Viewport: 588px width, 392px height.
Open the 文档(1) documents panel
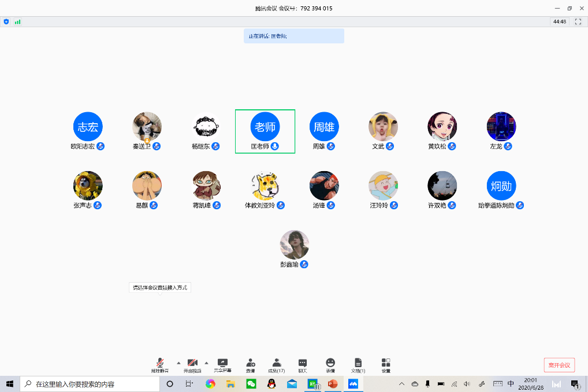[x=358, y=365]
